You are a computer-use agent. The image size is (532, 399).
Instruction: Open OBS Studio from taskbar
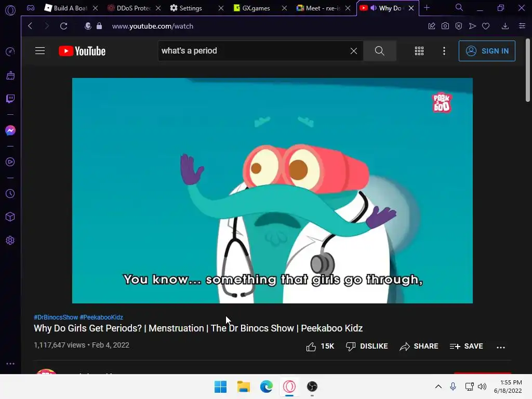pos(312,387)
